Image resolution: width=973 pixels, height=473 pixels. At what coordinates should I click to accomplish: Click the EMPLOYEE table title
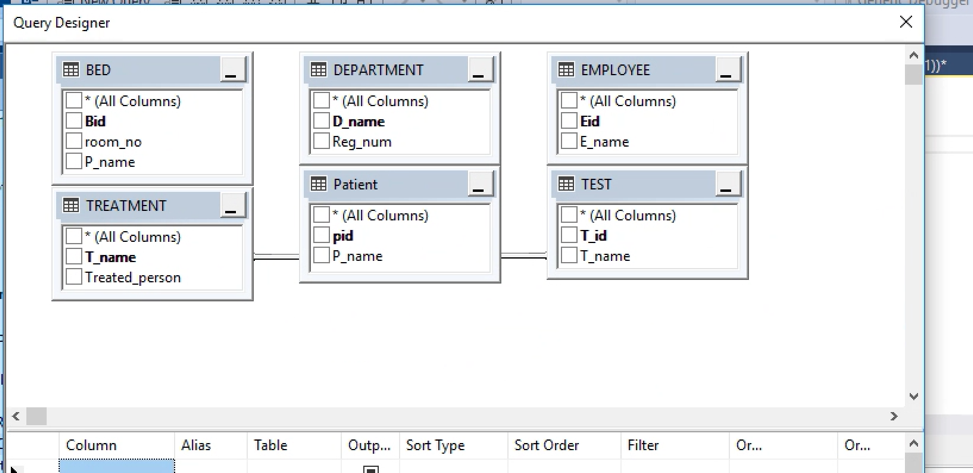click(x=616, y=70)
